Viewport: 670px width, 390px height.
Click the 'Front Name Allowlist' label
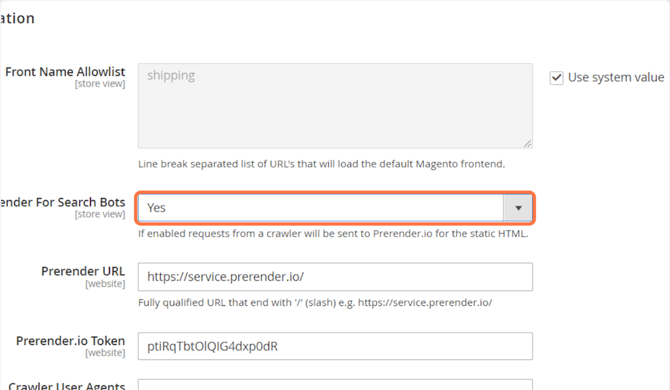click(65, 72)
